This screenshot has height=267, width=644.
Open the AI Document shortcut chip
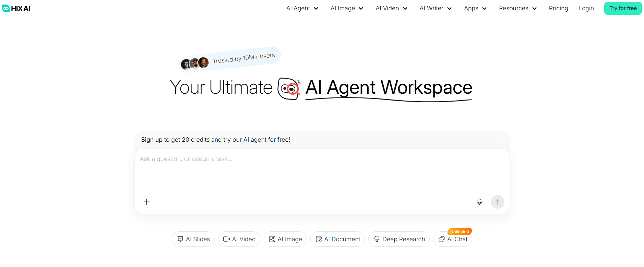pyautogui.click(x=337, y=239)
